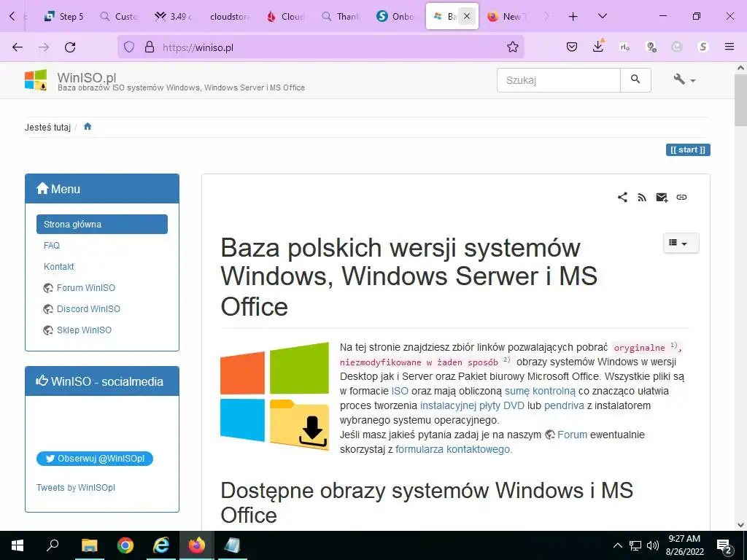This screenshot has width=747, height=560.
Task: Open Tweets by WinISOpl link
Action: point(76,488)
